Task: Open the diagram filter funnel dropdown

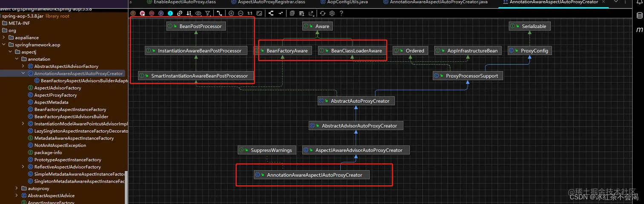Action: click(208, 14)
